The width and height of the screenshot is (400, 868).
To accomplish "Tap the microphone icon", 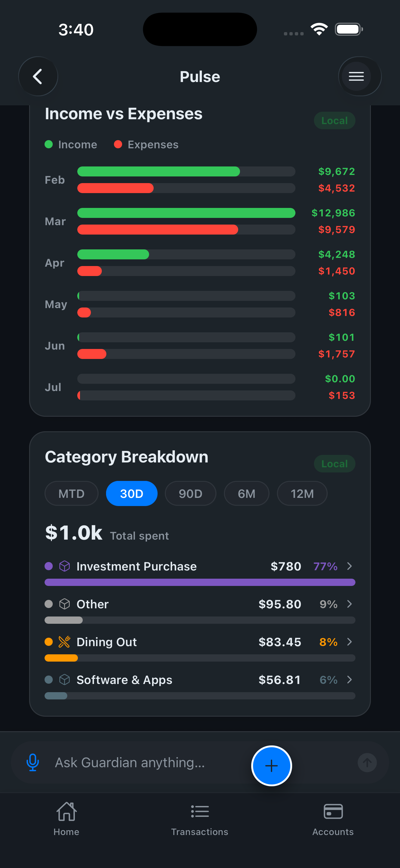I will pos(33,763).
